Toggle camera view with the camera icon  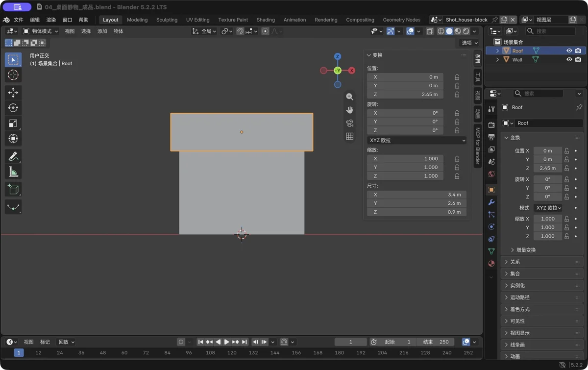point(349,123)
